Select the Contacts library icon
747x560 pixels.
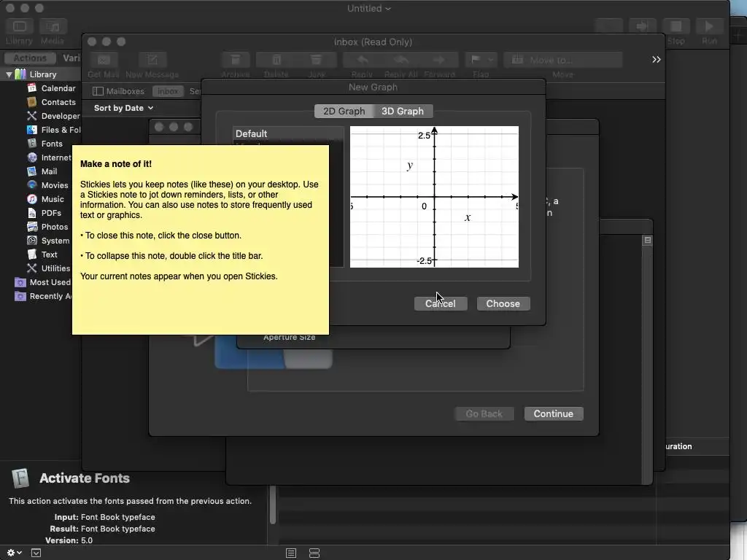(x=32, y=102)
